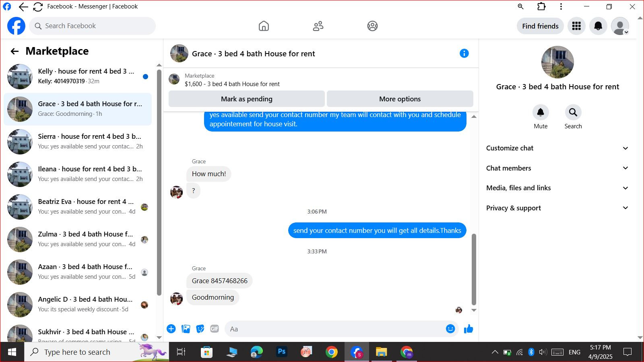Open Sierra's house for rent conversation
Viewport: 644px width, 362px height.
click(x=78, y=142)
